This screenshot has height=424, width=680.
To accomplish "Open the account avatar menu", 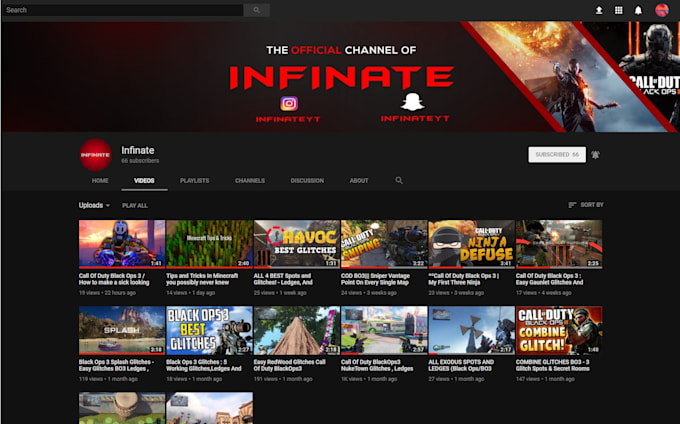I will pyautogui.click(x=661, y=10).
